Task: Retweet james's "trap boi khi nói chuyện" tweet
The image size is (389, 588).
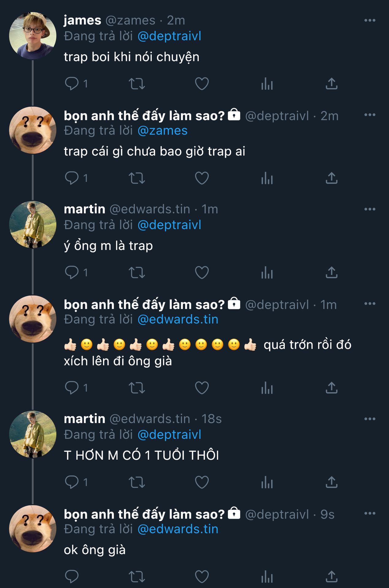Action: [x=137, y=84]
